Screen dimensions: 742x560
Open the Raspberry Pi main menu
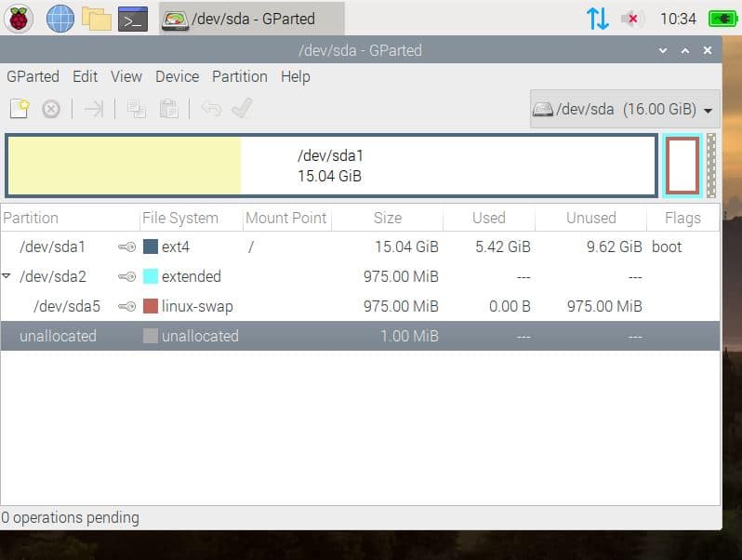[19, 19]
